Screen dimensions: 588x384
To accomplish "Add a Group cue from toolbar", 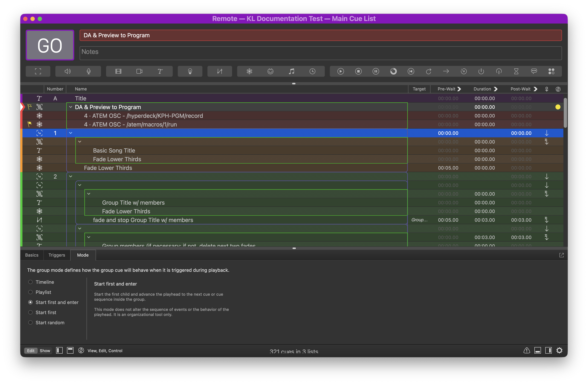I will [38, 71].
